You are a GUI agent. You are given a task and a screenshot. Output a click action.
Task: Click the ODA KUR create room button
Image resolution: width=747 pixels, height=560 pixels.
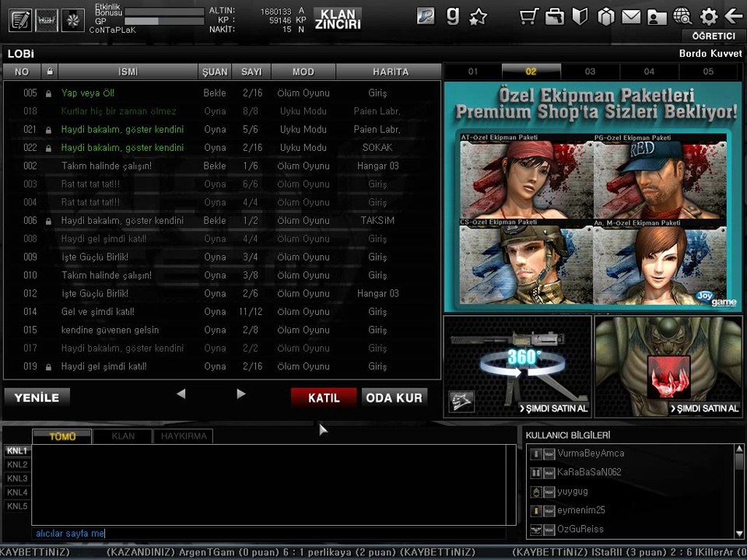click(x=394, y=397)
